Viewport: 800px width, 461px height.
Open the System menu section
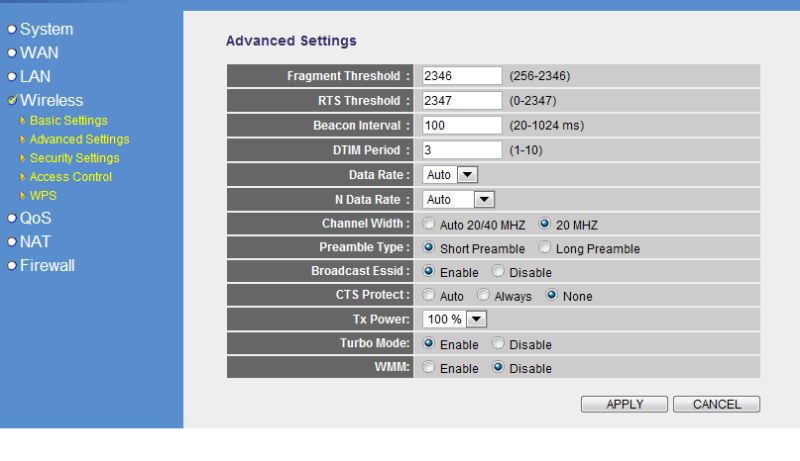click(x=46, y=29)
